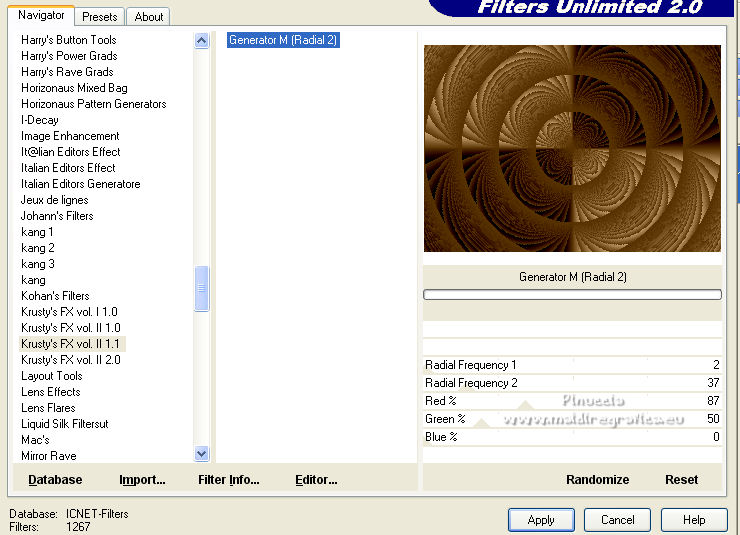Screen dimensions: 740x535
Task: Select Horizonaus Mixed Bag category
Action: click(x=74, y=88)
